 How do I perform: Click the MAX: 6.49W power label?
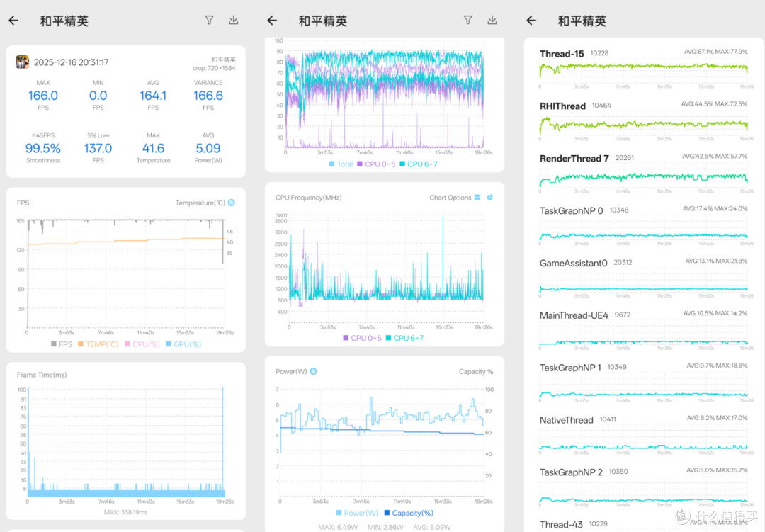[x=338, y=527]
